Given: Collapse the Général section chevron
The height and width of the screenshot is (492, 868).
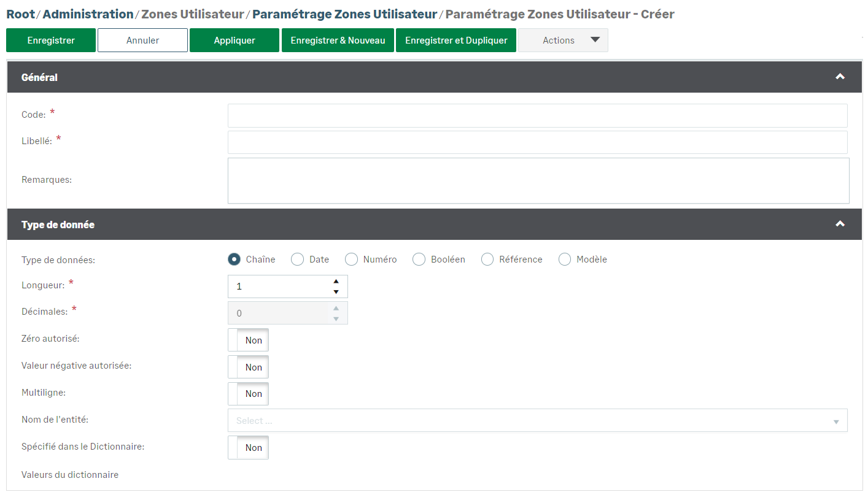Looking at the screenshot, I should 840,77.
